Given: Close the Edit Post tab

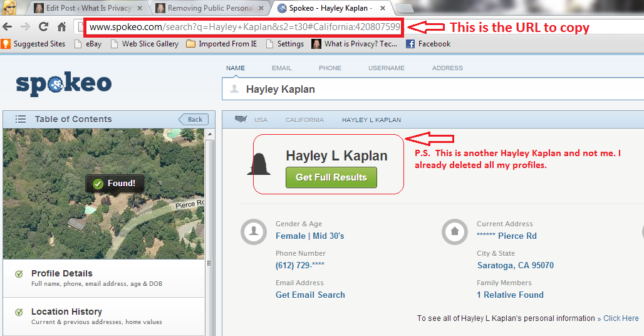Looking at the screenshot, I should click(x=140, y=8).
